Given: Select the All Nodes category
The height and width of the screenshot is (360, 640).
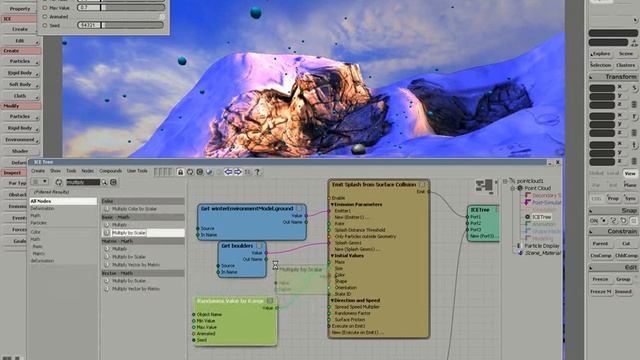Looking at the screenshot, I should point(63,201).
